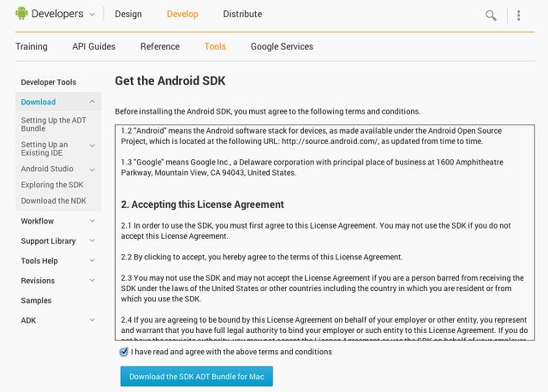
Task: Click Download the SDK ADT Bundle for Mac
Action: [x=196, y=377]
